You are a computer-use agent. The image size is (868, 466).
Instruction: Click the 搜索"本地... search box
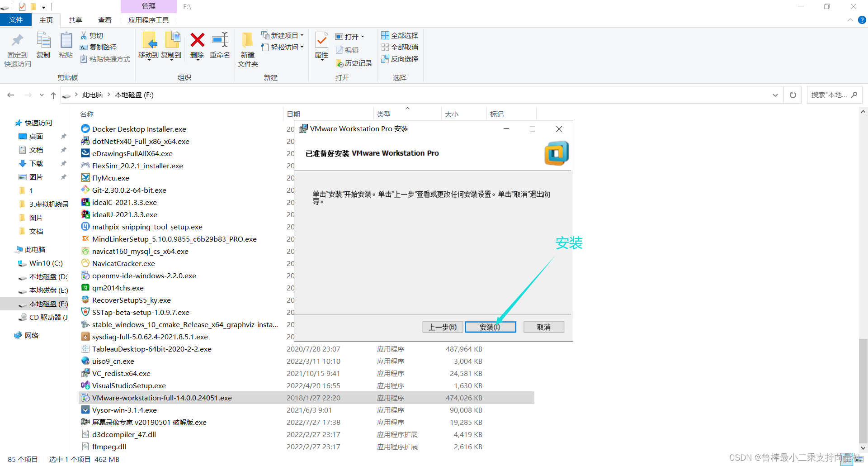tap(834, 95)
